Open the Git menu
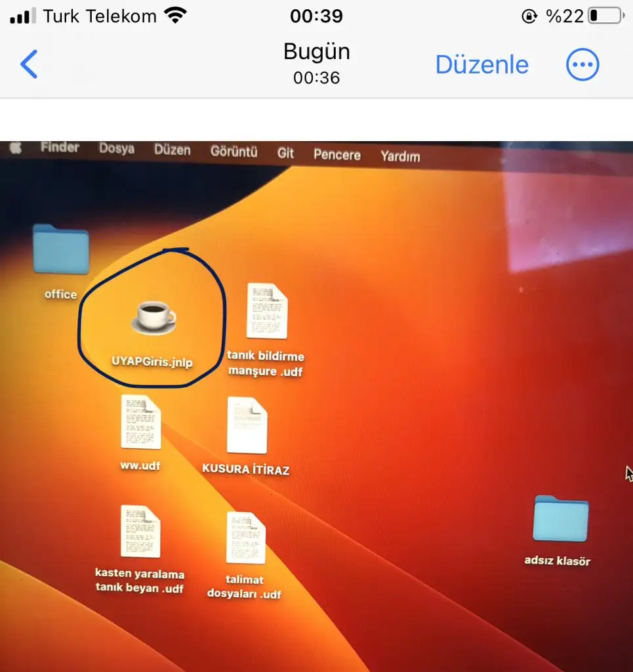Viewport: 633px width, 672px height. click(285, 153)
